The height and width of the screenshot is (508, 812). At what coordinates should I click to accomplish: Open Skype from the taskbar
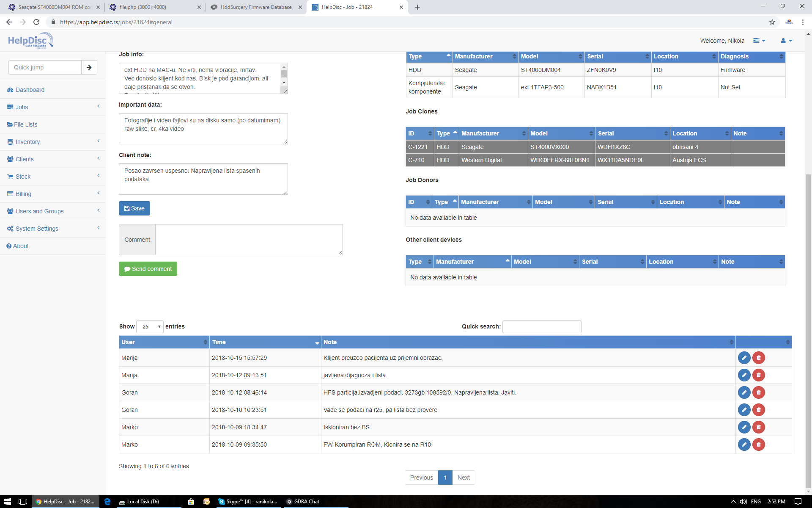(x=248, y=502)
